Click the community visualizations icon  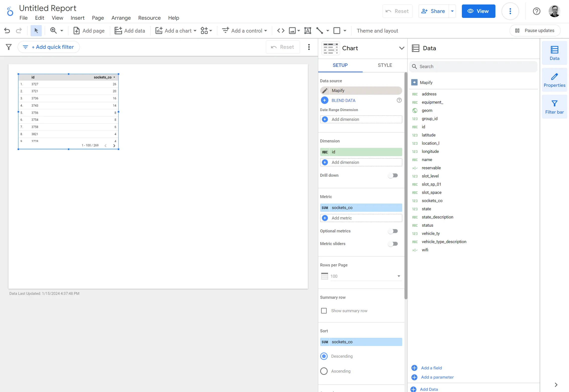point(204,31)
